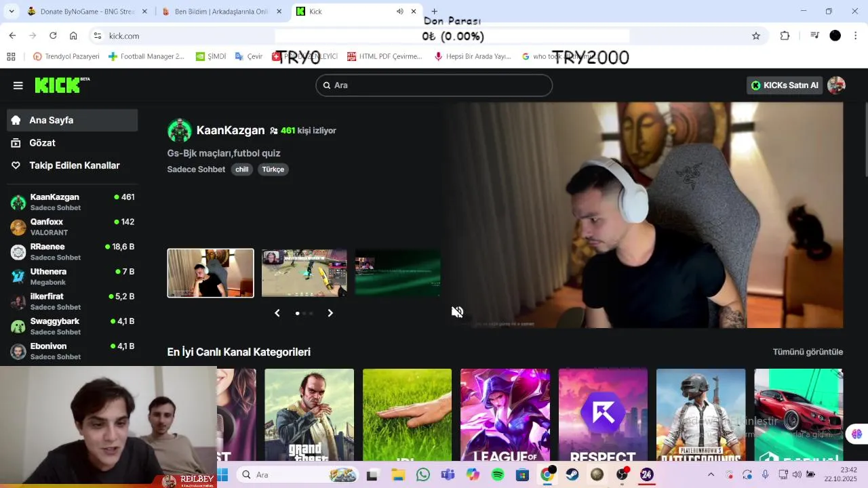This screenshot has width=868, height=488.
Task: Open Chrome media controls icon
Action: [814, 36]
